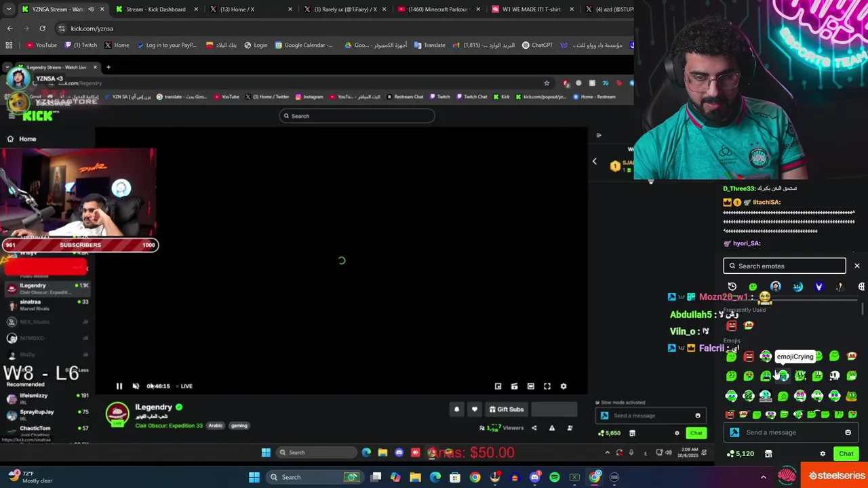Click the Gift Subs button

[x=507, y=409]
